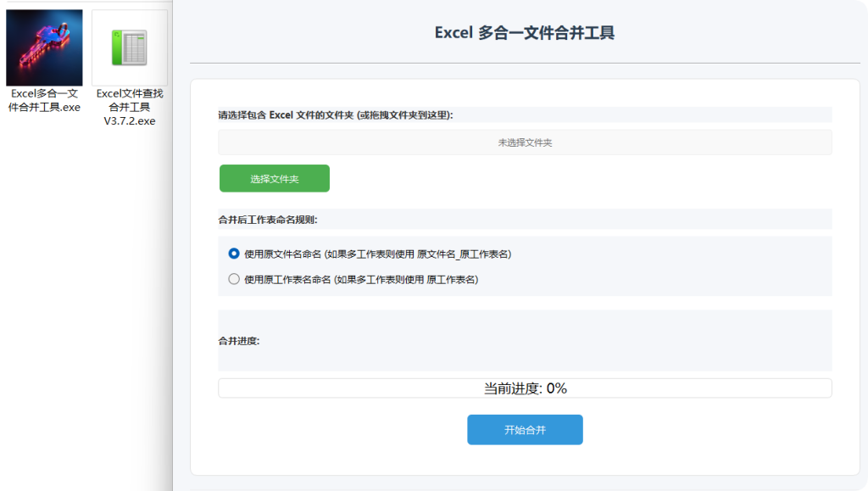Click the blue 开始合并 button
The image size is (868, 491).
[x=525, y=430]
